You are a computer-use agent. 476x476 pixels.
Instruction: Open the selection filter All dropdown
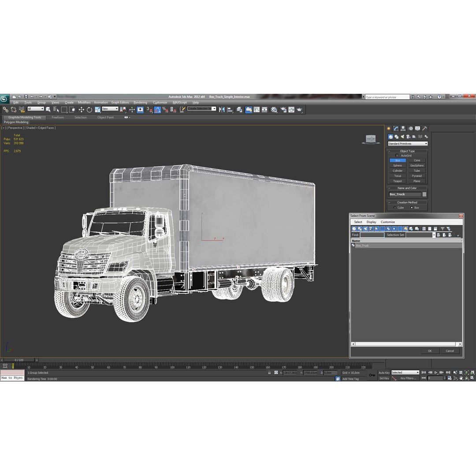pos(36,109)
